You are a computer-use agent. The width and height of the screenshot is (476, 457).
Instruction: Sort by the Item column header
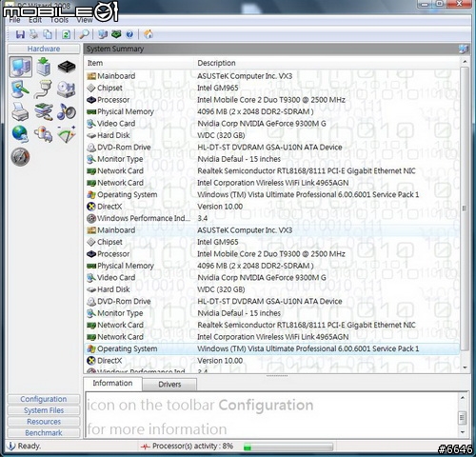pyautogui.click(x=139, y=63)
